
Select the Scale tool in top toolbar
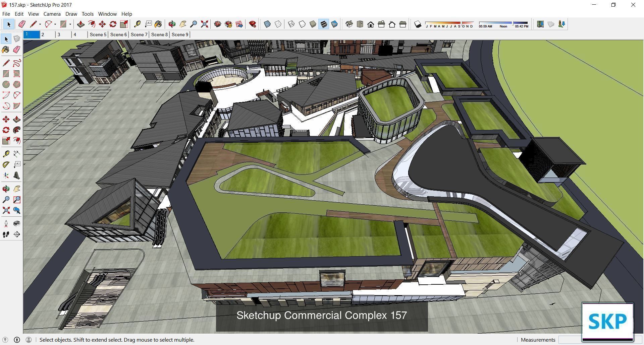[124, 24]
